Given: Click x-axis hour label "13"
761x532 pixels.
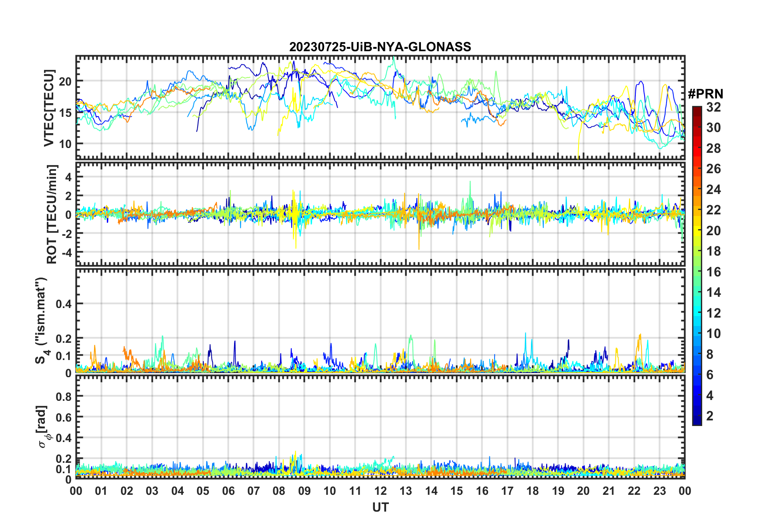Looking at the screenshot, I should click(x=406, y=491).
